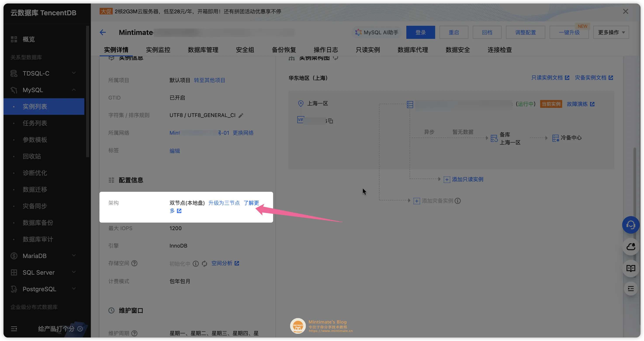Open the customer support headset button
Viewport: 644px width, 341px height.
point(630,225)
